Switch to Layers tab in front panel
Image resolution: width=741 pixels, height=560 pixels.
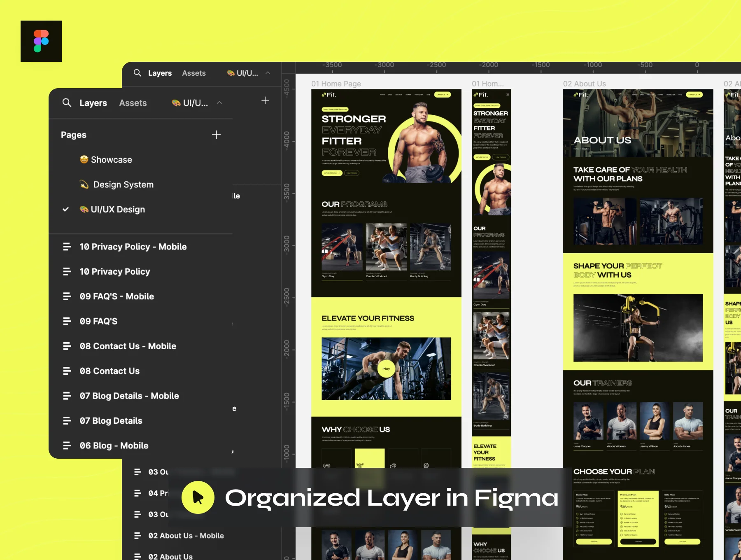[93, 103]
